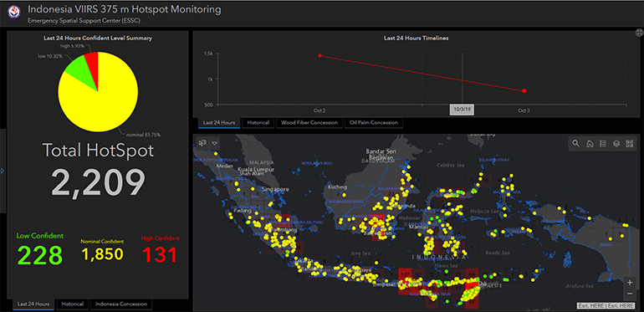This screenshot has width=644, height=312.
Task: Switch to the Oil Palm Concession tab
Action: click(374, 123)
